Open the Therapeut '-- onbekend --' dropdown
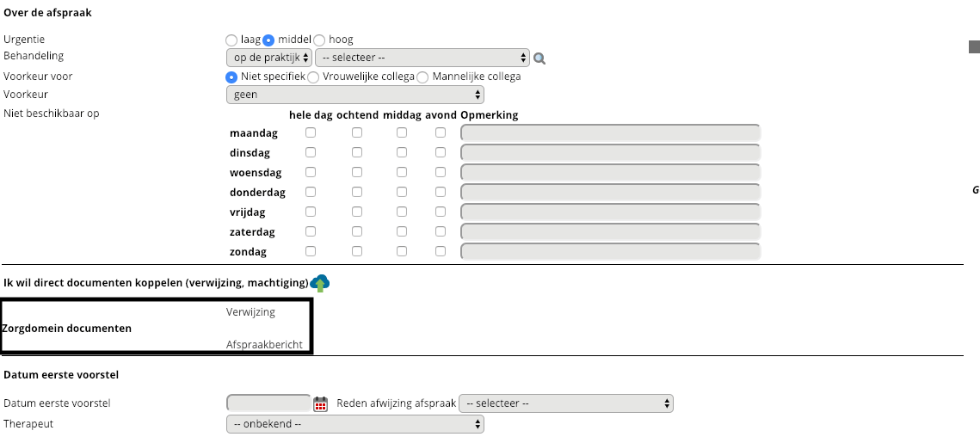This screenshot has height=443, width=980. (354, 424)
